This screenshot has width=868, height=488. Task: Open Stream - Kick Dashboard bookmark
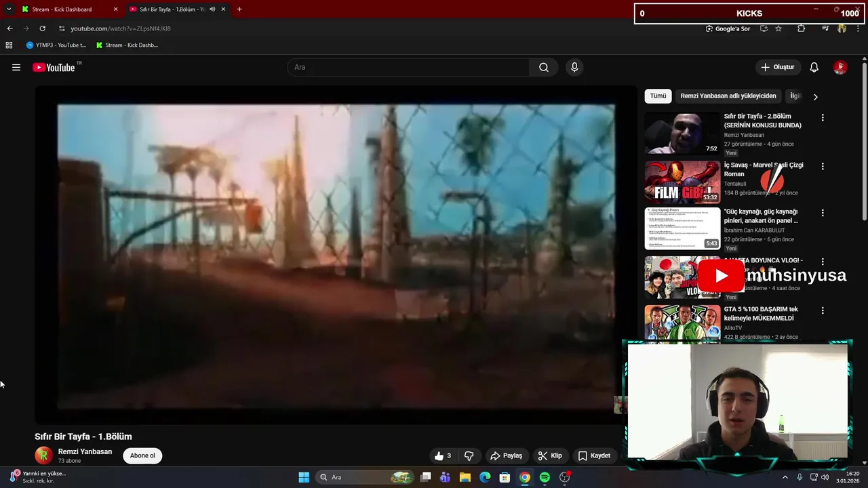[127, 45]
